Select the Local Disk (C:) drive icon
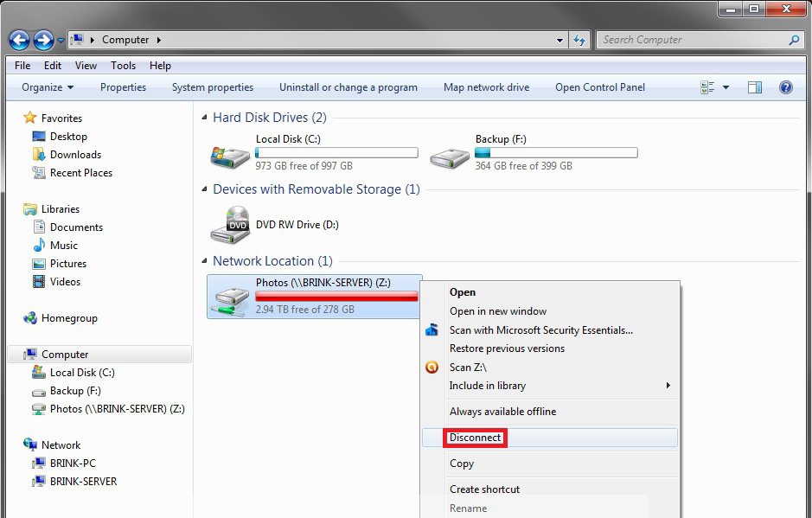 coord(230,156)
